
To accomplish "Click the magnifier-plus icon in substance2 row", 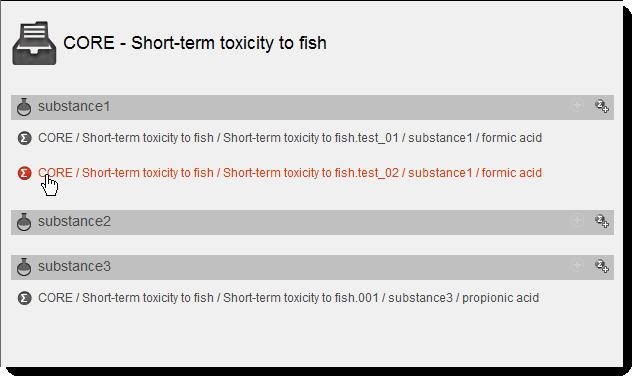I will 602,220.
